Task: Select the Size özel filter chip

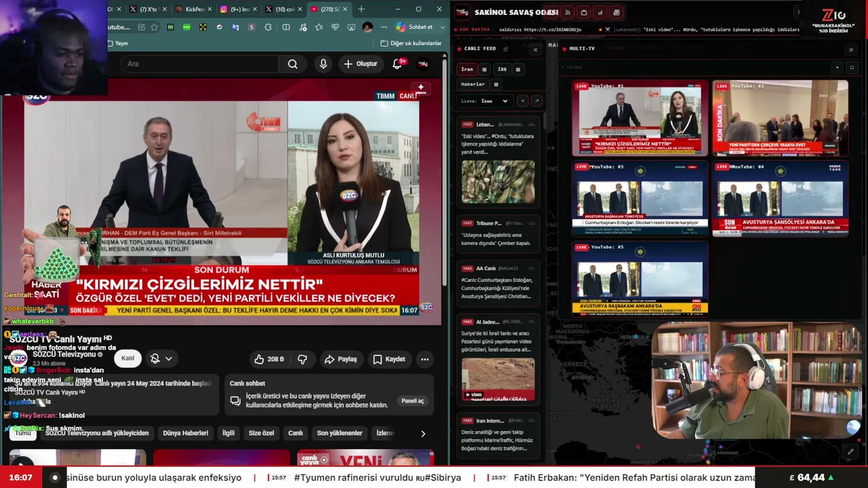Action: [x=261, y=433]
